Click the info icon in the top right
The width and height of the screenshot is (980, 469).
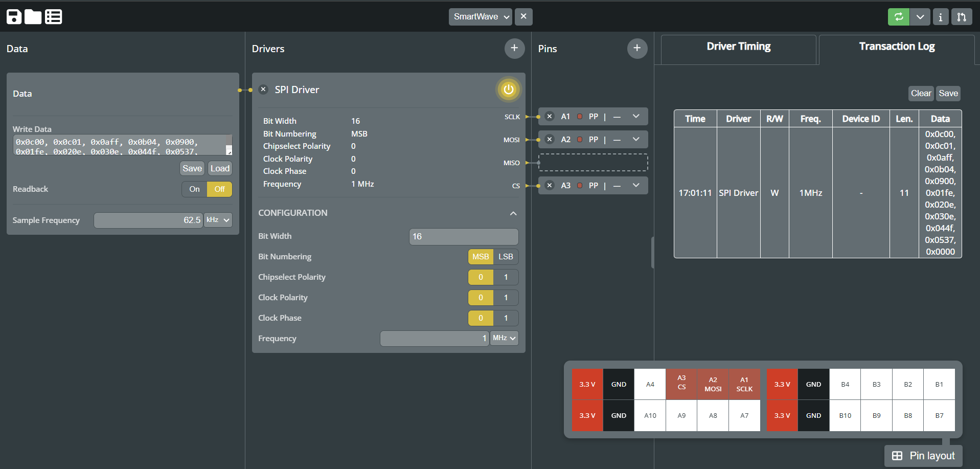(941, 16)
